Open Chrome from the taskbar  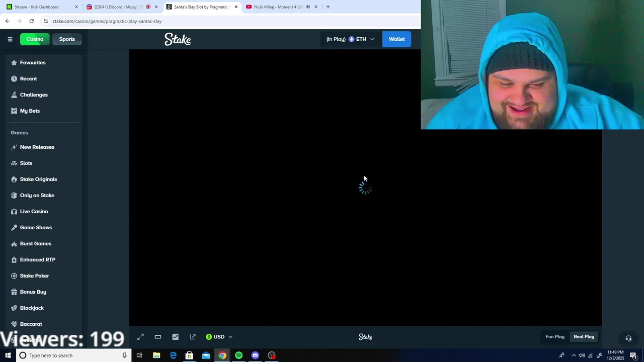pos(222,355)
